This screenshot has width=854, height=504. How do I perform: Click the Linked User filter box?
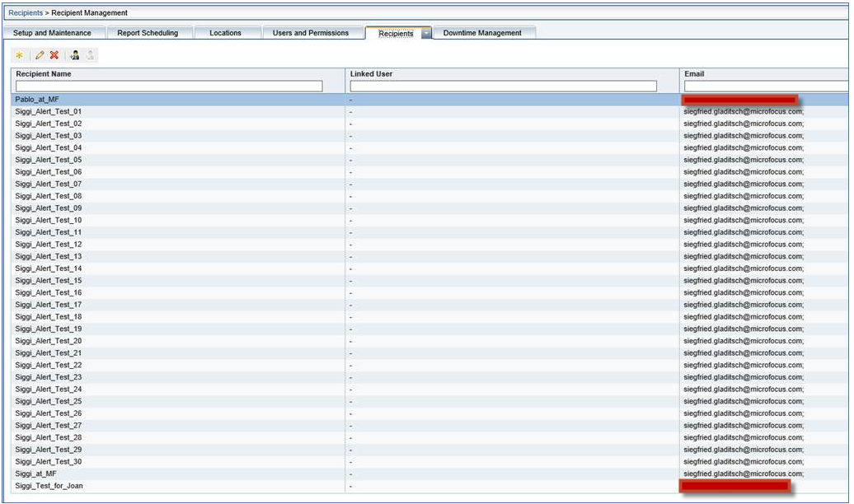tap(503, 85)
